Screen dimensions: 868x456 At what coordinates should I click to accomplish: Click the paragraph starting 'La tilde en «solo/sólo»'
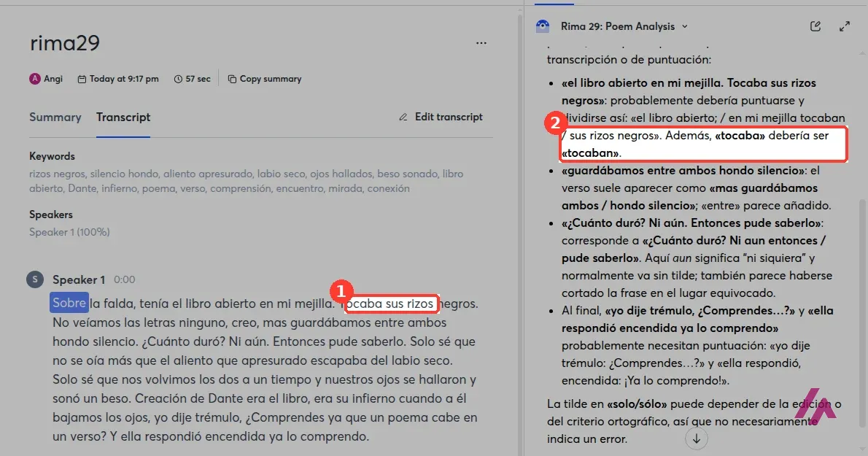pos(694,421)
